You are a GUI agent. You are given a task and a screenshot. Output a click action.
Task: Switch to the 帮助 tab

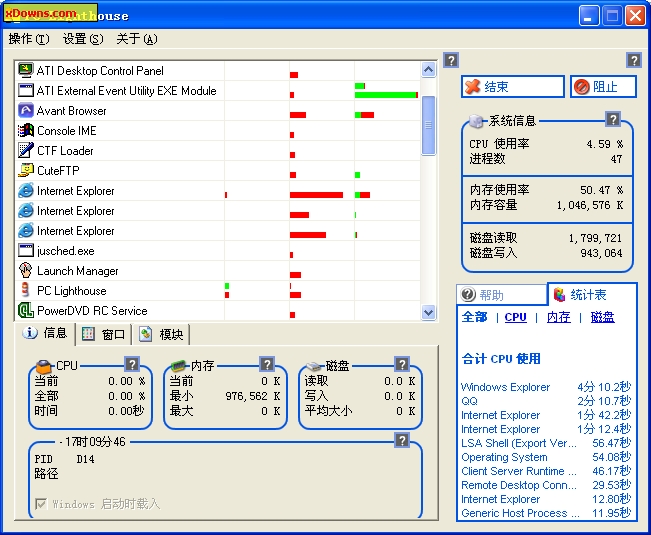coord(502,295)
